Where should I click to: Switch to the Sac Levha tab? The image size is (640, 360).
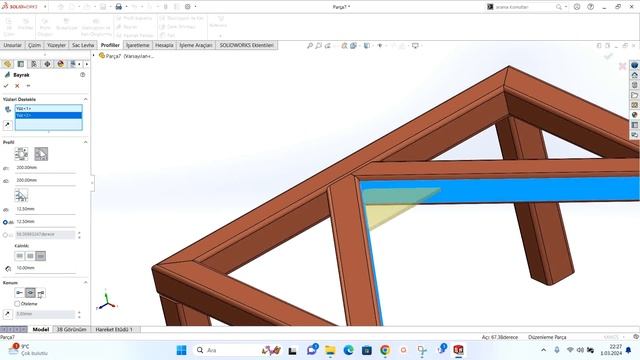coord(83,45)
